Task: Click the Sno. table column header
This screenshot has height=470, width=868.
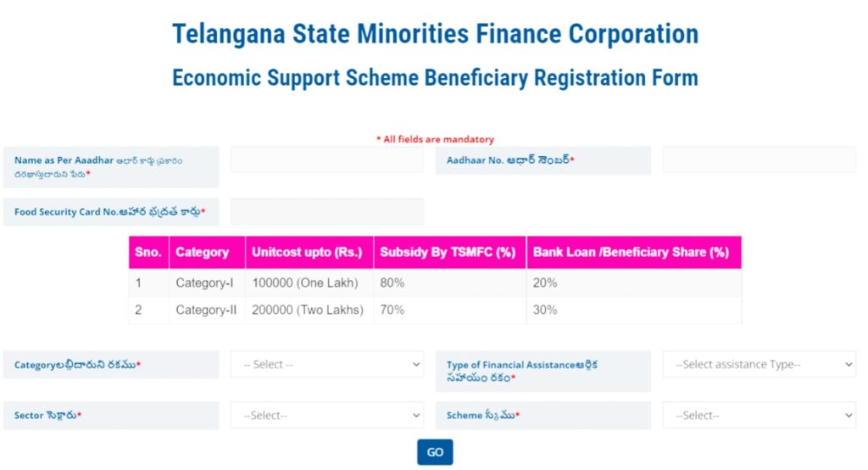Action: click(148, 252)
